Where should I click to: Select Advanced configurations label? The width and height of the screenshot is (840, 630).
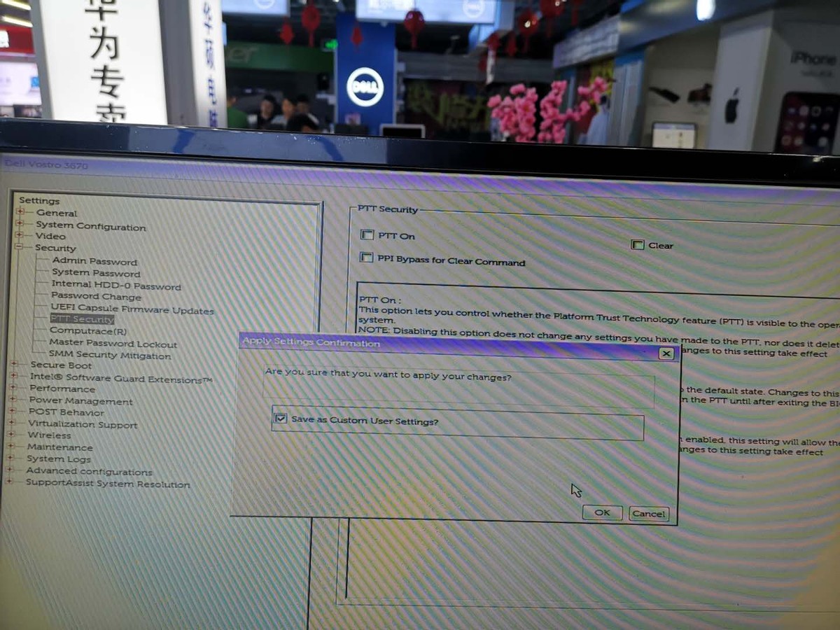(89, 472)
